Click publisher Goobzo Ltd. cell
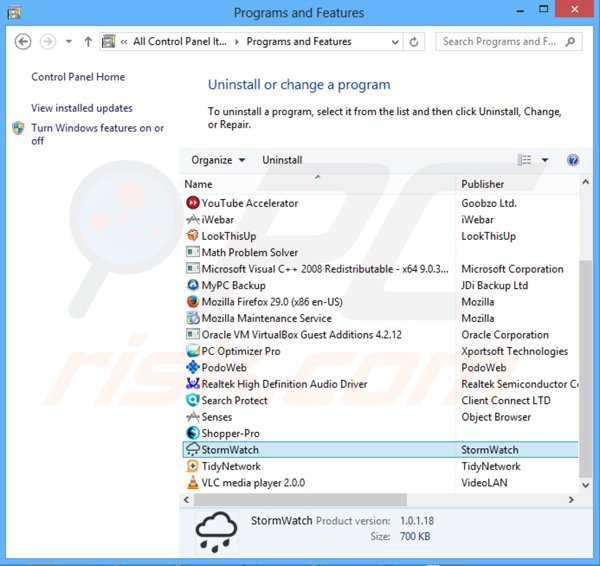The image size is (600, 566). (489, 203)
